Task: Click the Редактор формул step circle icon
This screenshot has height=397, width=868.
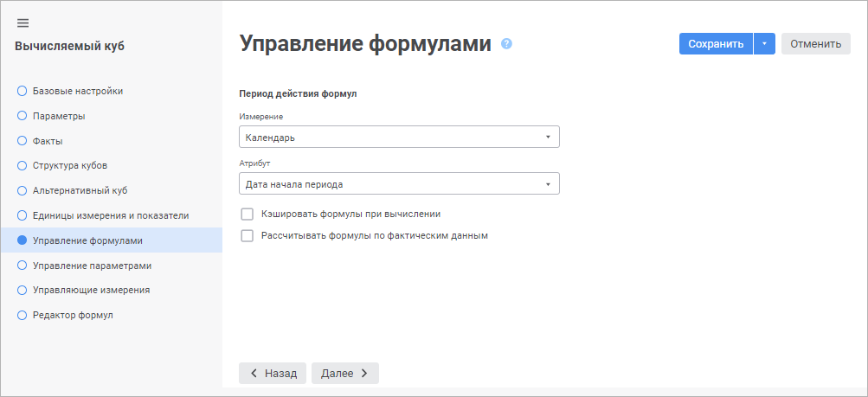Action: (23, 315)
